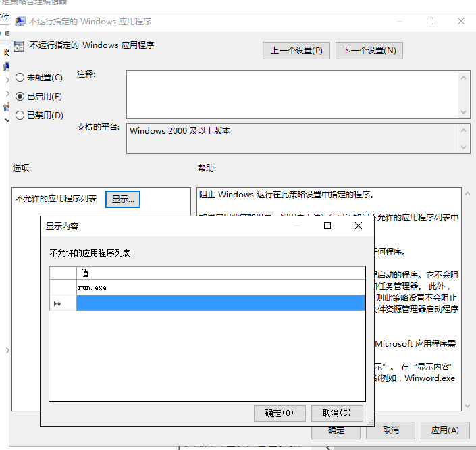This screenshot has width=476, height=450.
Task: Select the 已禁用(D) radio option
Action: [x=39, y=115]
